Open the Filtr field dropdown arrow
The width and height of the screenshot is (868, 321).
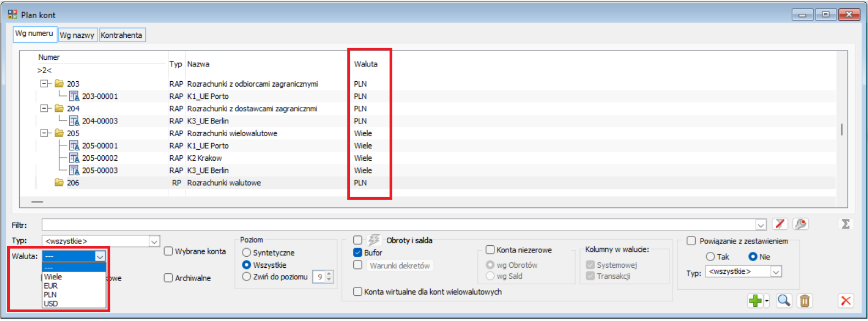(760, 224)
